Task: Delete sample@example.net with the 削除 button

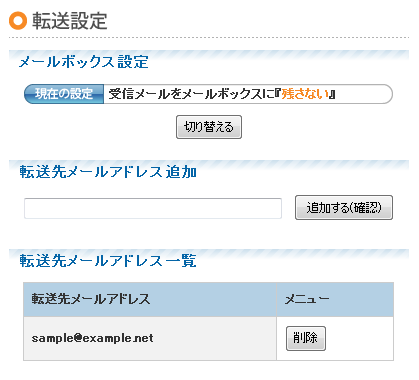Action: click(x=306, y=338)
